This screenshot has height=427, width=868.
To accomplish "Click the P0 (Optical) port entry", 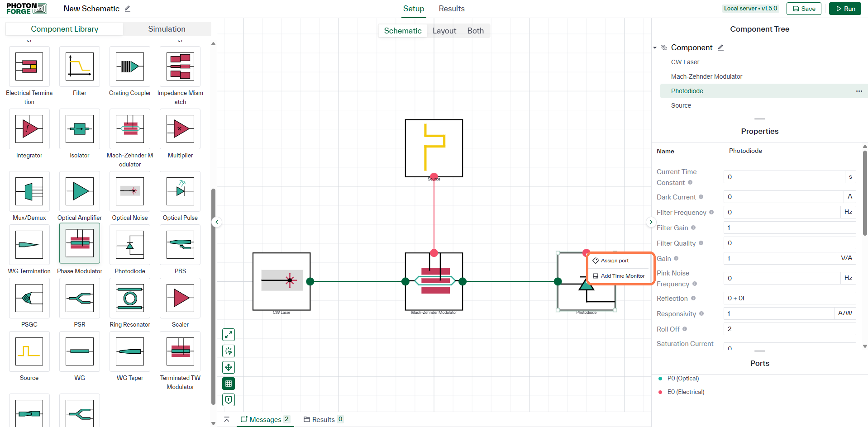I will tap(683, 378).
